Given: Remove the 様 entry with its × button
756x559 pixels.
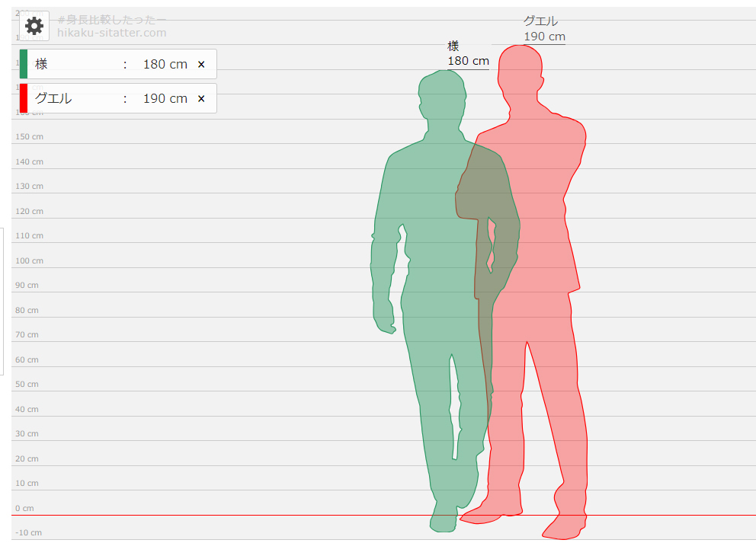Looking at the screenshot, I should tap(201, 65).
